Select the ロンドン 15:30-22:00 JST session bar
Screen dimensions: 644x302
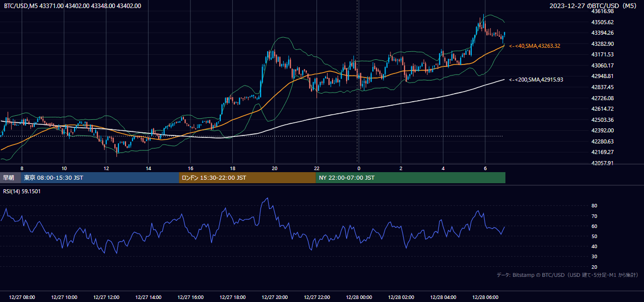(247, 178)
